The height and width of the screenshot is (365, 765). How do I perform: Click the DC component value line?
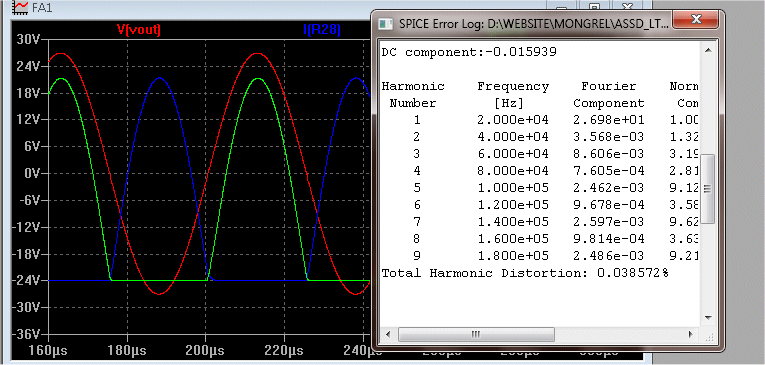click(469, 52)
